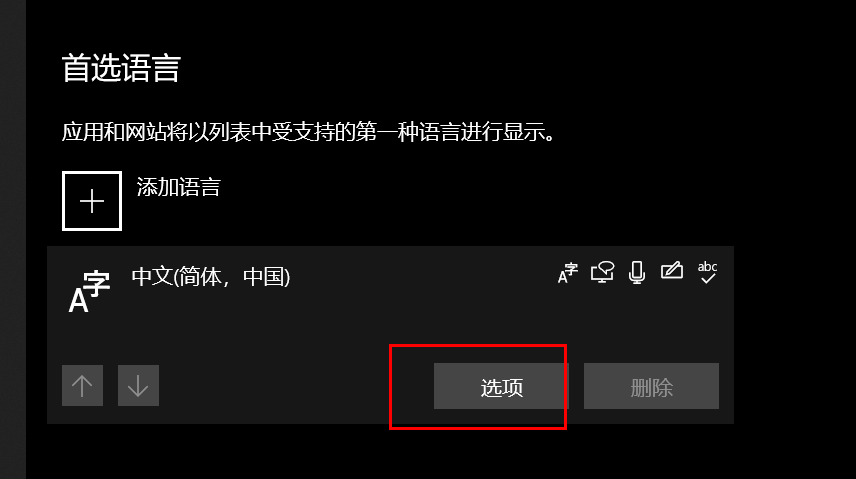Click blank space below the language card
The height and width of the screenshot is (479, 856).
(x=382, y=452)
